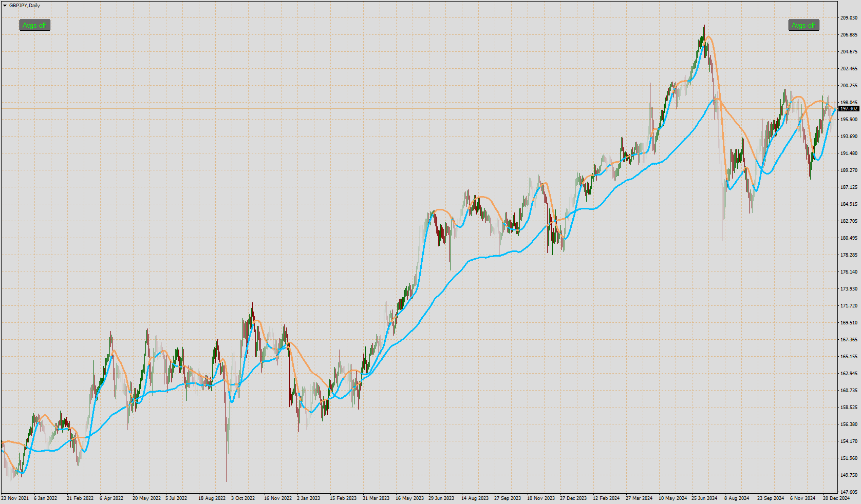The width and height of the screenshot is (861, 504).
Task: Click the 191.480 price label
Action: click(x=849, y=153)
